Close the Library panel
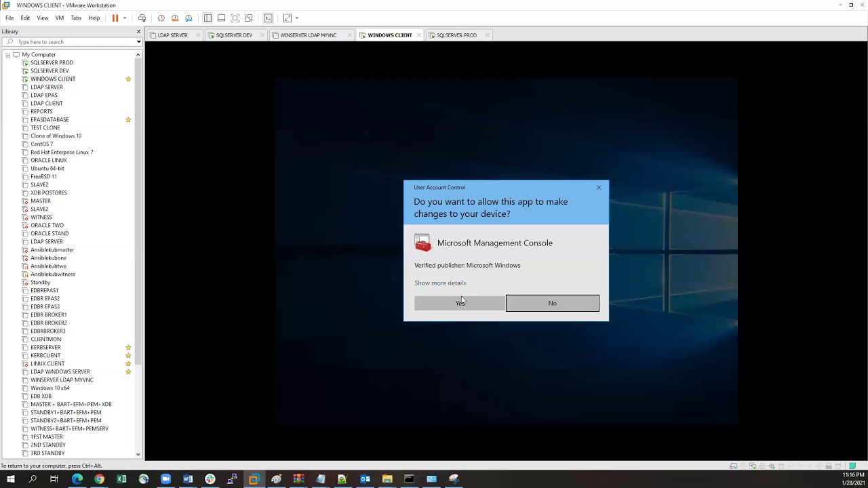868x488 pixels. [x=138, y=31]
